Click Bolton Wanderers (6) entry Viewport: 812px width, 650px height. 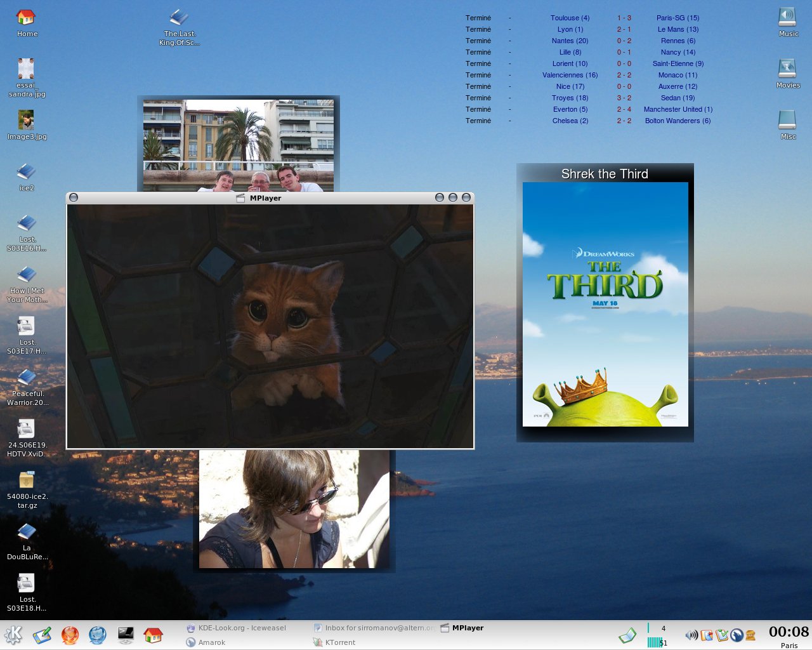point(678,121)
